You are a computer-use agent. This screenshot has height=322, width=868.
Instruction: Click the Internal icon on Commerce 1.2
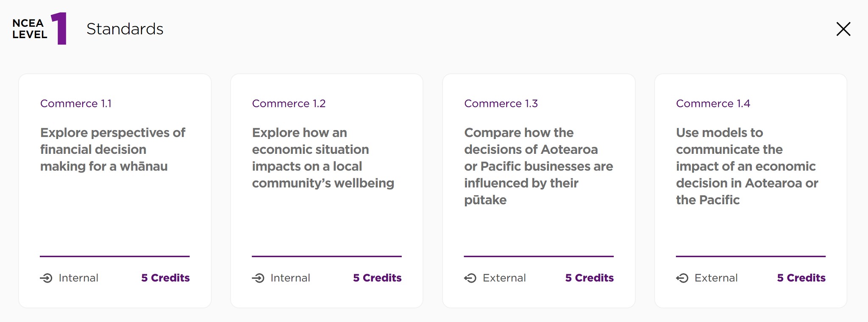[x=258, y=278]
